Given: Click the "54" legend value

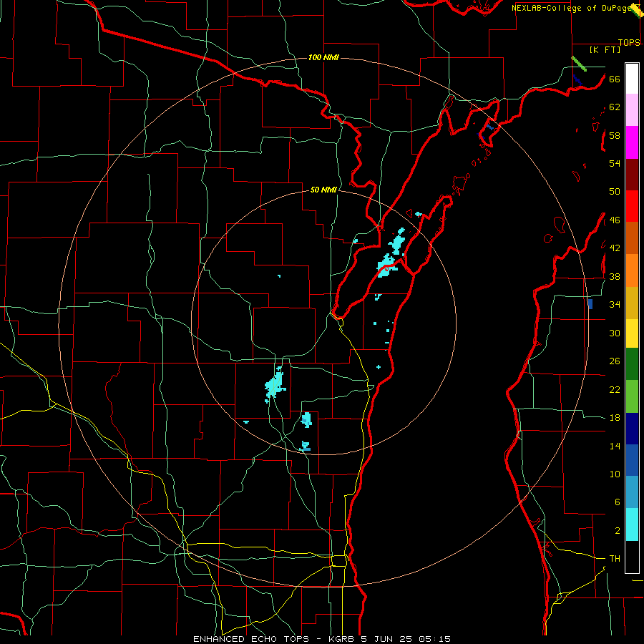Looking at the screenshot, I should point(615,163).
